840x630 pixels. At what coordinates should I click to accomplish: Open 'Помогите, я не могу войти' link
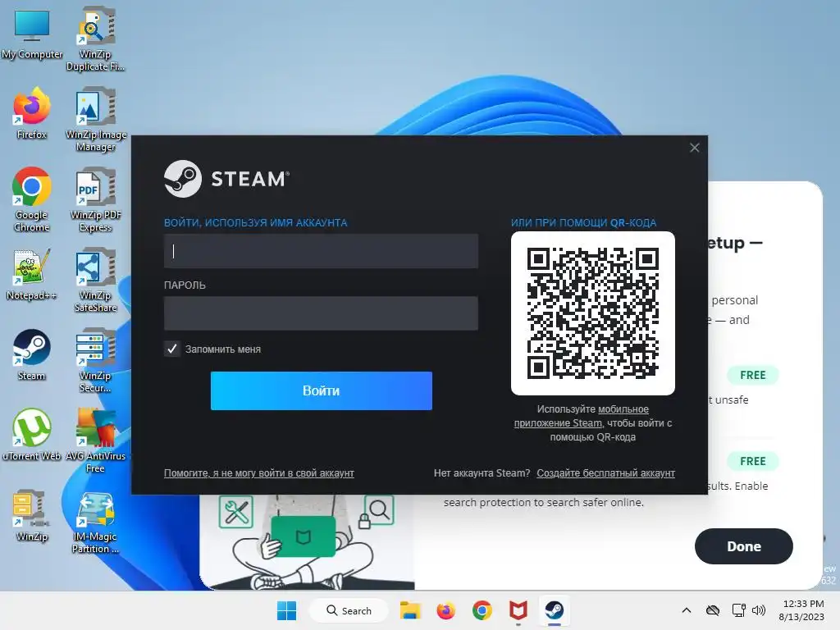point(258,473)
